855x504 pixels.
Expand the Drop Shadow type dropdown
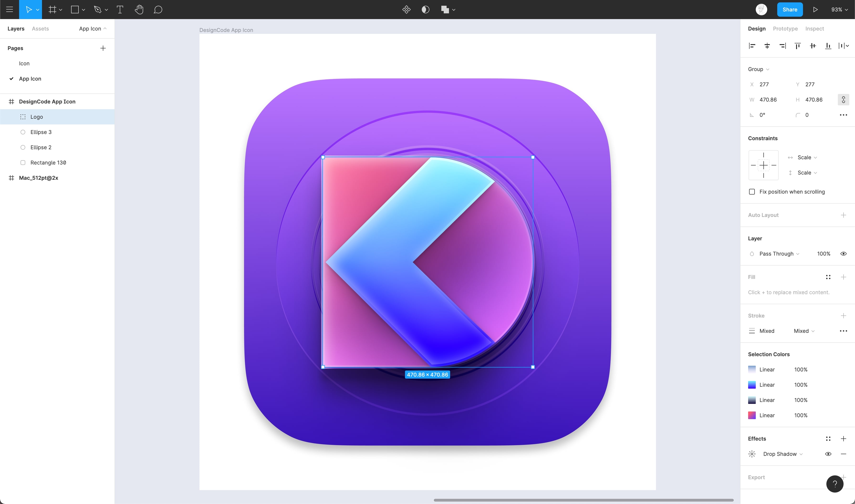[x=783, y=454]
